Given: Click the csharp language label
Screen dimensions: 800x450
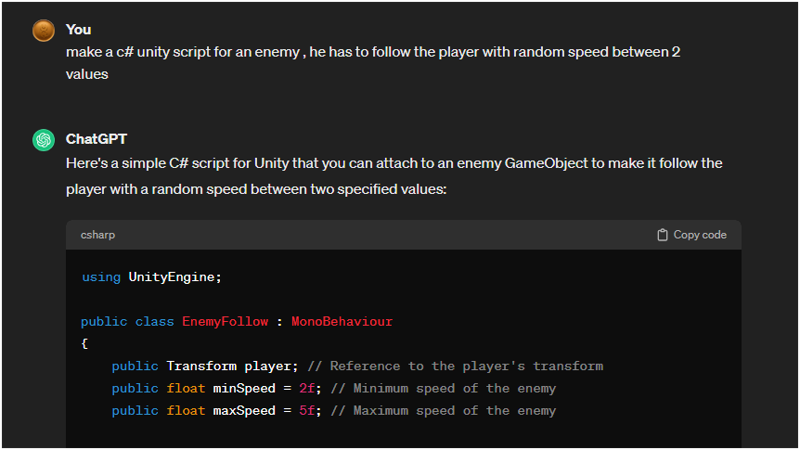Looking at the screenshot, I should pos(97,235).
